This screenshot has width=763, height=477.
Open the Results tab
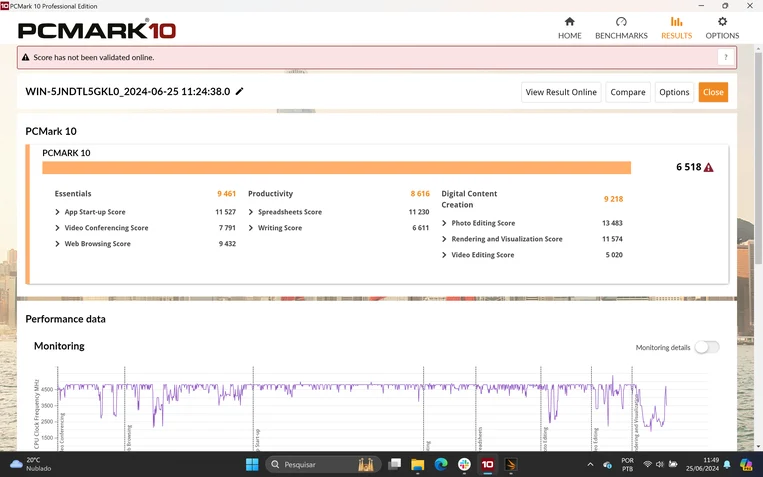click(676, 28)
